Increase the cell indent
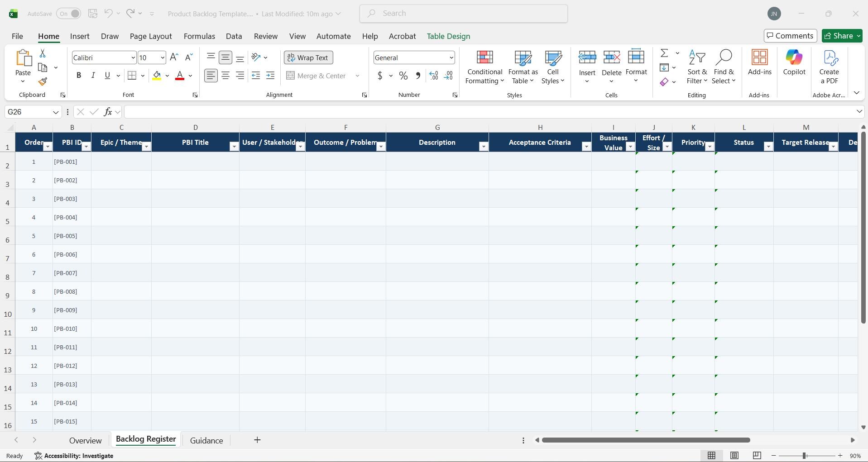Screen dimensions: 868x462 pyautogui.click(x=270, y=76)
